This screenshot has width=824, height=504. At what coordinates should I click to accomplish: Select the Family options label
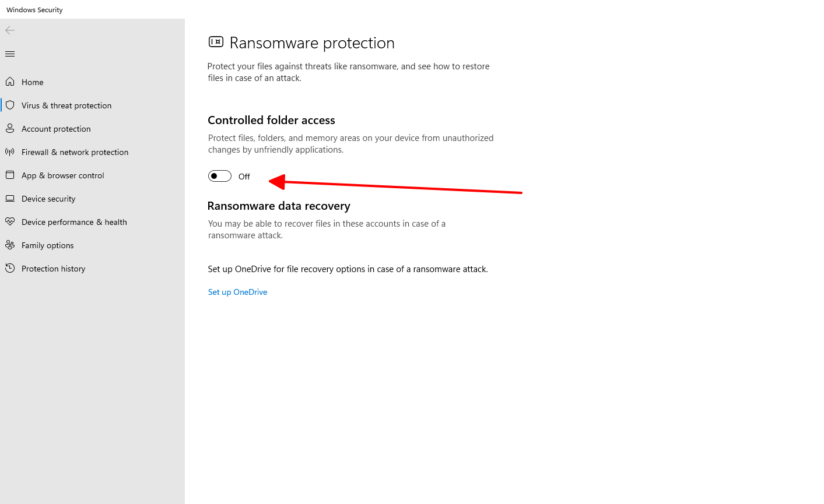click(47, 245)
